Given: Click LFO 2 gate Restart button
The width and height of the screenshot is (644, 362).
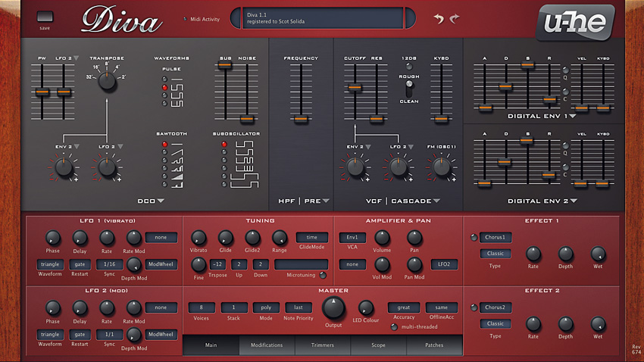Looking at the screenshot, I should 80,335.
